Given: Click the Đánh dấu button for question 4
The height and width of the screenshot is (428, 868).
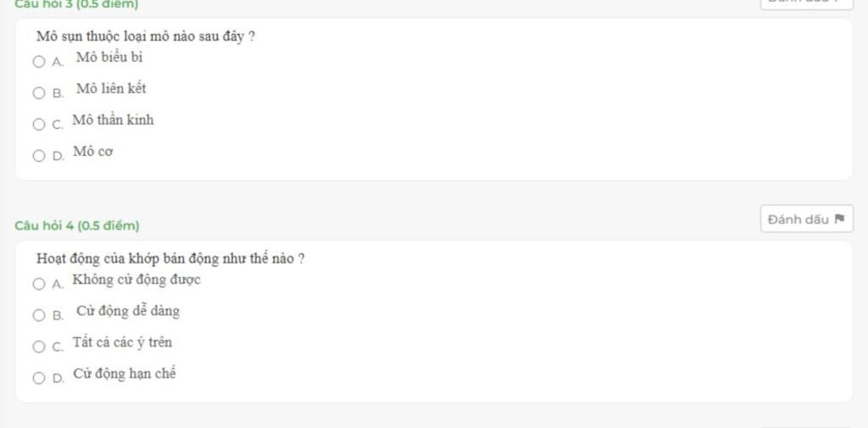Looking at the screenshot, I should pyautogui.click(x=806, y=220).
